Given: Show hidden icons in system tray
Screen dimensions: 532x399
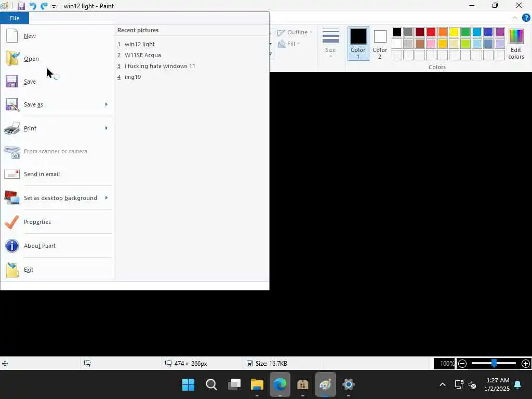Looking at the screenshot, I should pos(443,384).
